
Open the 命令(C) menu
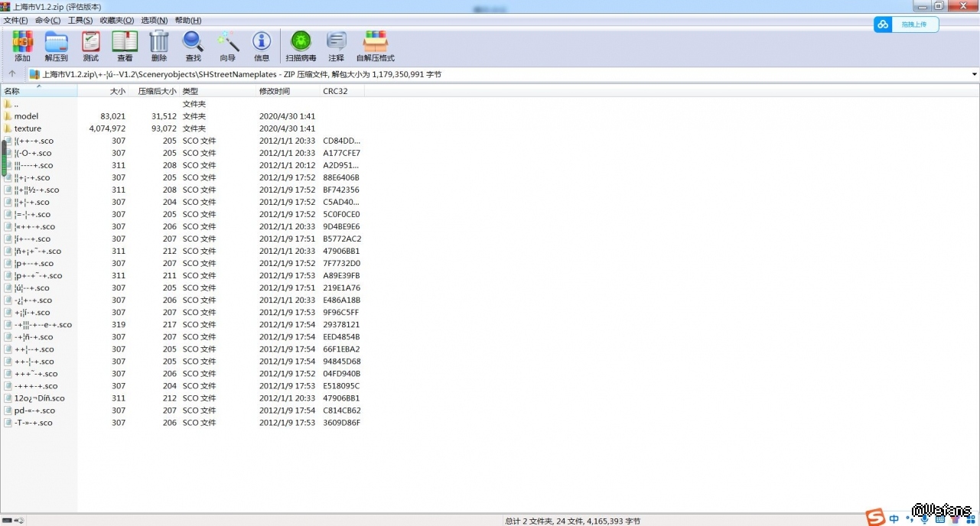(x=47, y=20)
